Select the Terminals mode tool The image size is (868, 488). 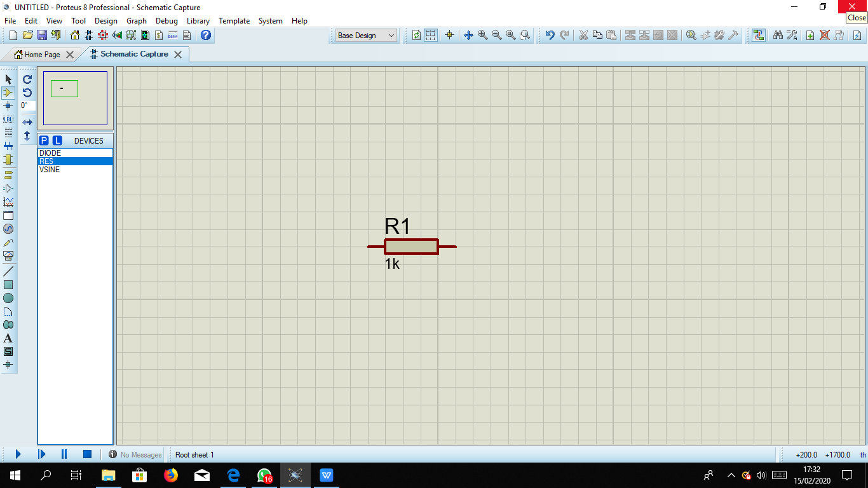point(8,175)
